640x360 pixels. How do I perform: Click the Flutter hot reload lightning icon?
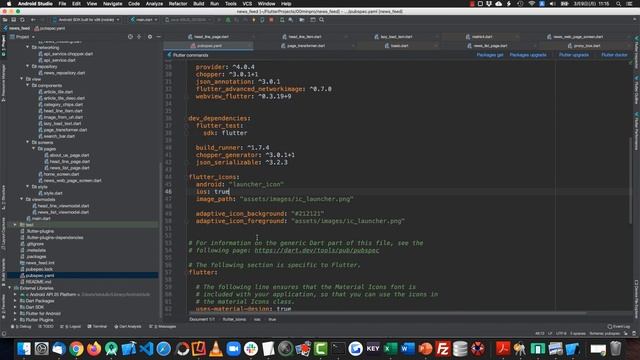[x=253, y=20]
